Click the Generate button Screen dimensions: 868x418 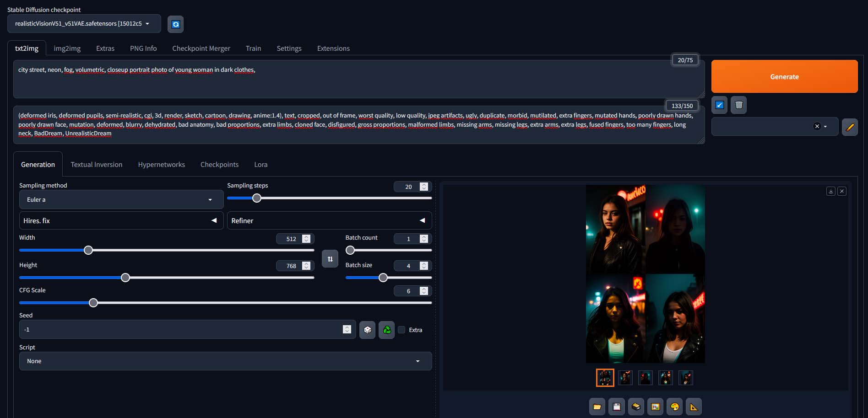784,76
